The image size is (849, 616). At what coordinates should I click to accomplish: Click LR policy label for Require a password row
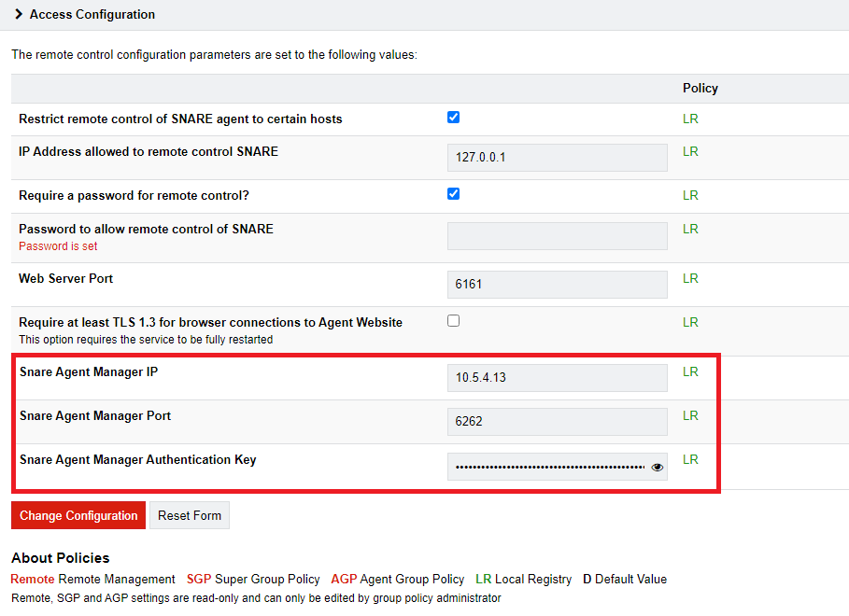coord(690,195)
